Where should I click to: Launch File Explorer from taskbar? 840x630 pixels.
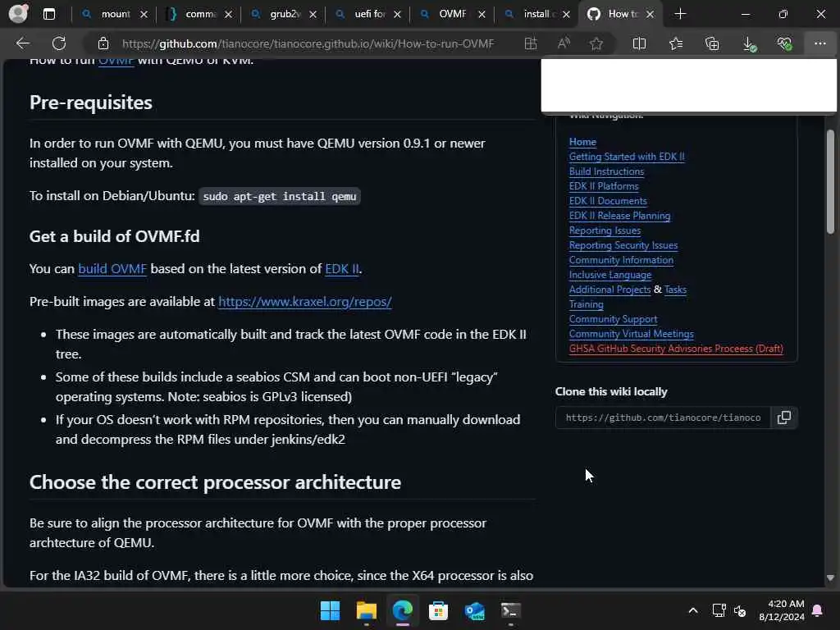coord(367,610)
